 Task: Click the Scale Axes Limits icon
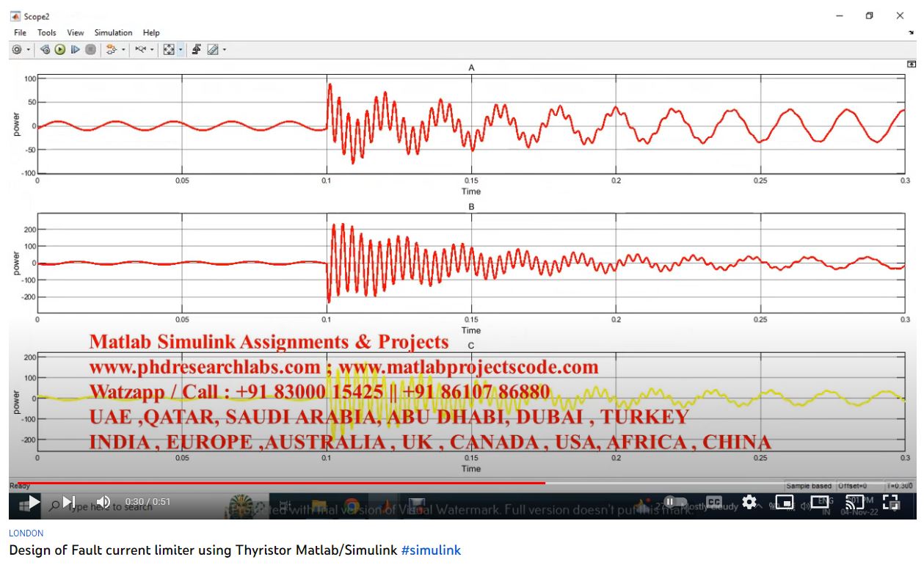(169, 49)
